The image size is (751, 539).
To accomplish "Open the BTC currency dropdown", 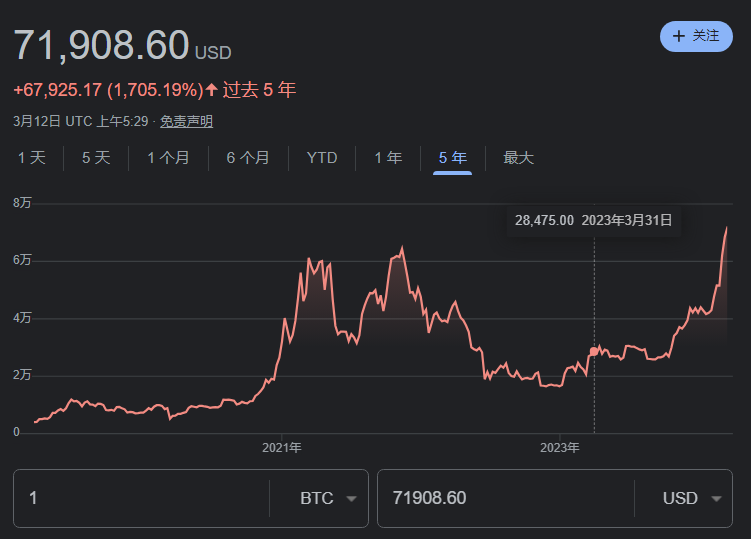I will coord(328,498).
